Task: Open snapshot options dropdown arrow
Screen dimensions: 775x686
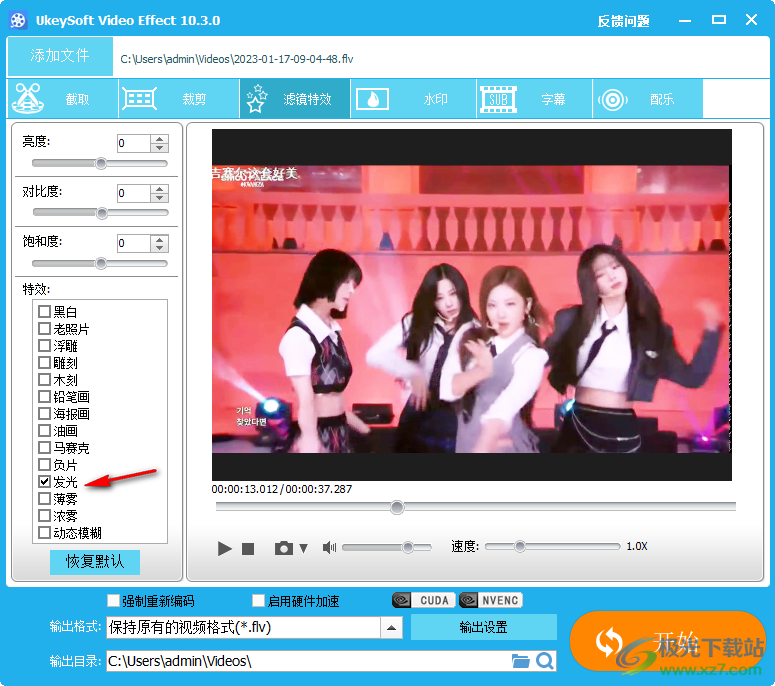Action: (x=303, y=548)
